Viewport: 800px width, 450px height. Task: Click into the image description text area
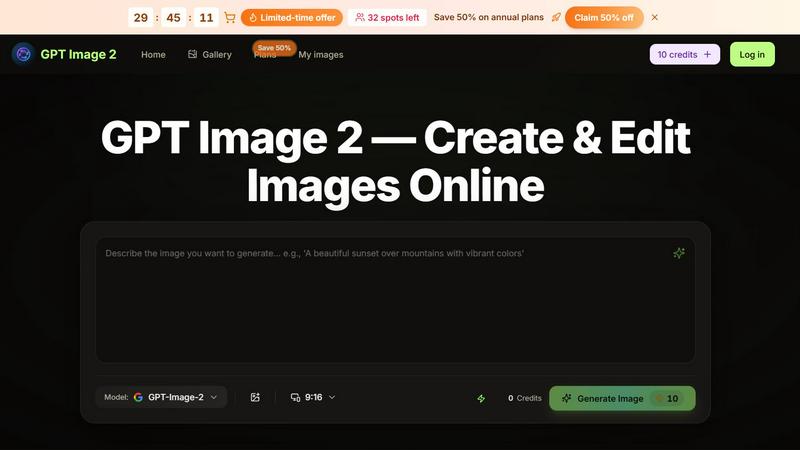click(395, 300)
